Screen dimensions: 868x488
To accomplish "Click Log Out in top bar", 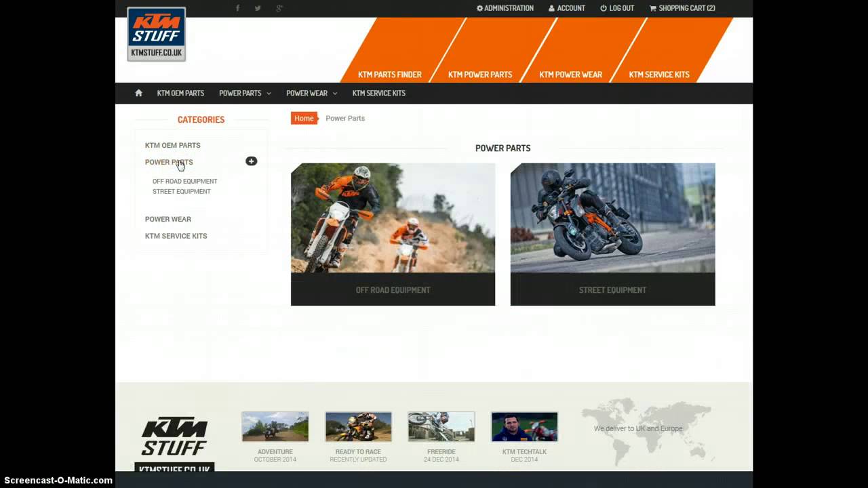I will point(617,8).
